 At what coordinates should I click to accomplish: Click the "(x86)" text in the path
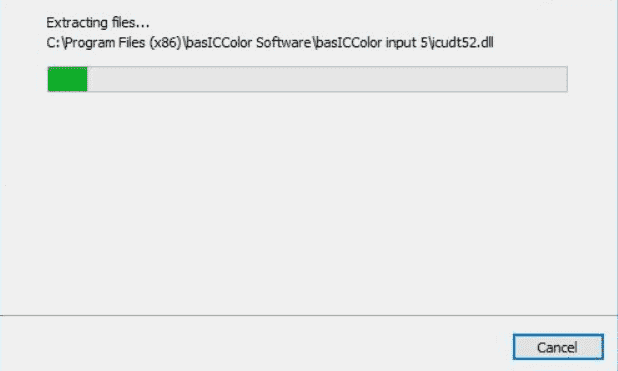[165, 43]
